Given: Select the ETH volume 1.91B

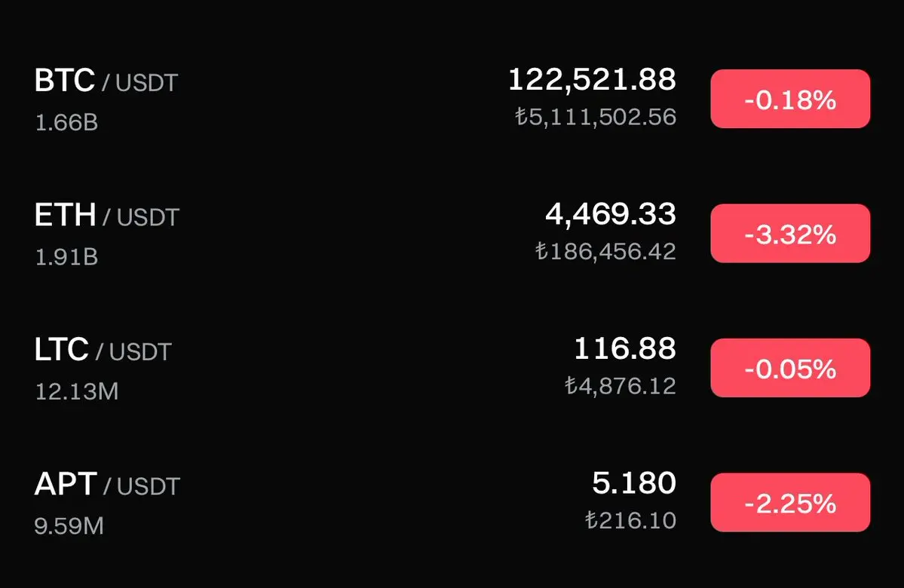Looking at the screenshot, I should tap(66, 257).
